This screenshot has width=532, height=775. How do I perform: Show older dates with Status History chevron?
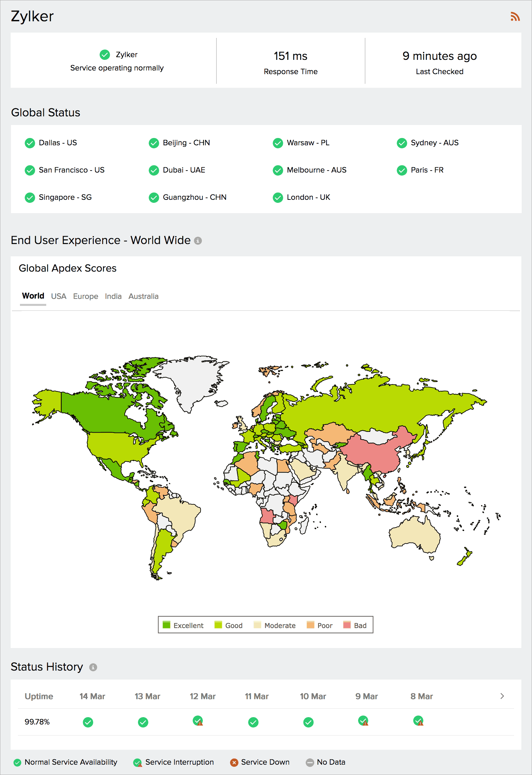[x=502, y=696]
